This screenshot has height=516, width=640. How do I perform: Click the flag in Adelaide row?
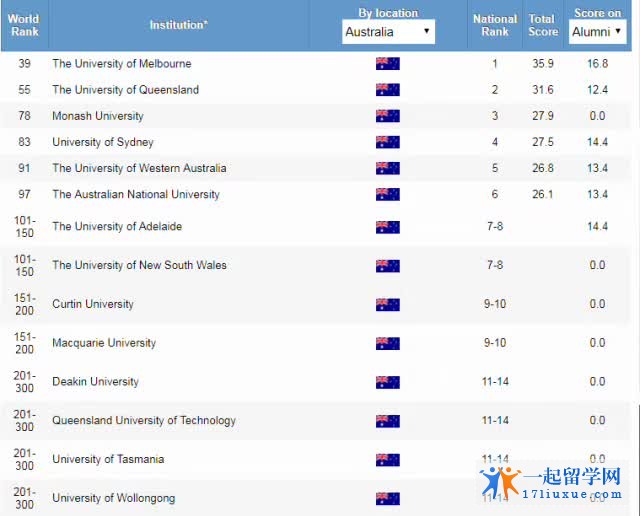point(388,227)
